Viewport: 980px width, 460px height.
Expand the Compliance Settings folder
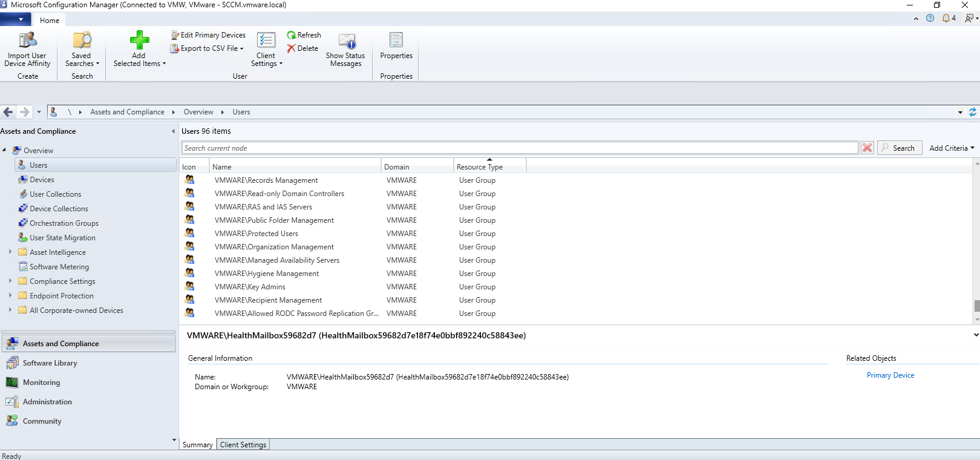pyautogui.click(x=10, y=281)
